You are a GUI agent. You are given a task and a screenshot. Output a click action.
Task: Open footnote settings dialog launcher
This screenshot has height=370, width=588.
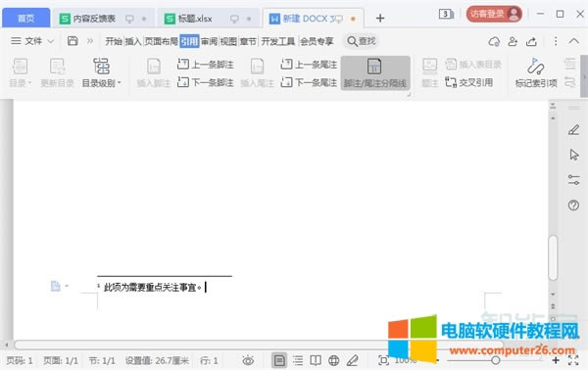coord(409,94)
